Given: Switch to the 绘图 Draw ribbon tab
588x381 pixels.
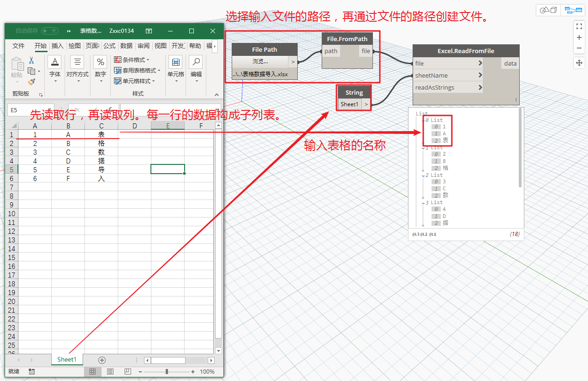Looking at the screenshot, I should click(x=75, y=46).
